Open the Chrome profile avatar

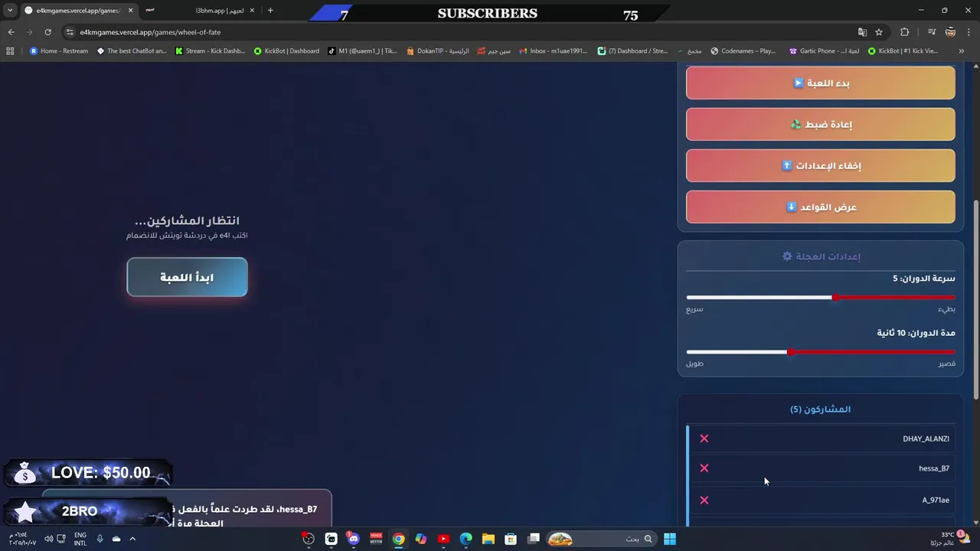(x=950, y=32)
